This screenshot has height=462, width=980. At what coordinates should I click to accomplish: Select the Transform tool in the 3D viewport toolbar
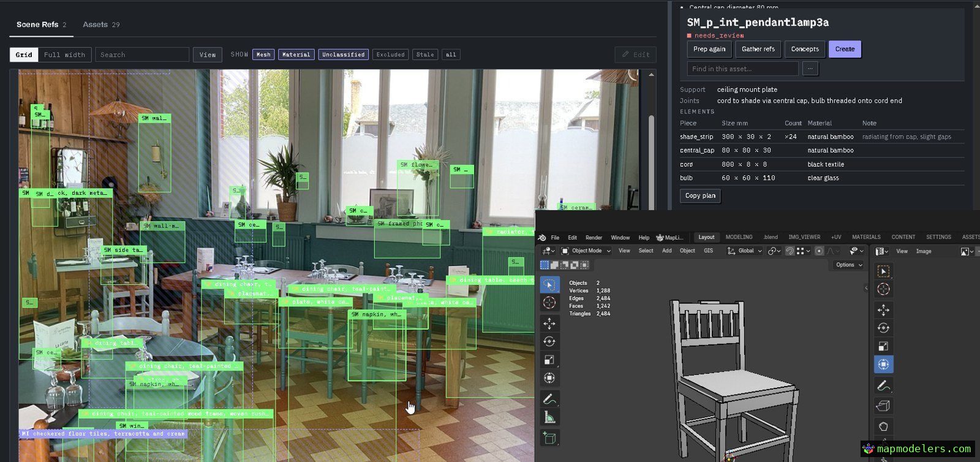pyautogui.click(x=549, y=378)
